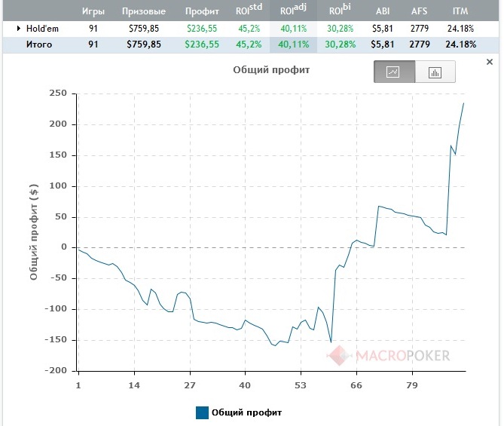
Task: Click Hold'em ROI std value 45,2%
Action: click(249, 29)
